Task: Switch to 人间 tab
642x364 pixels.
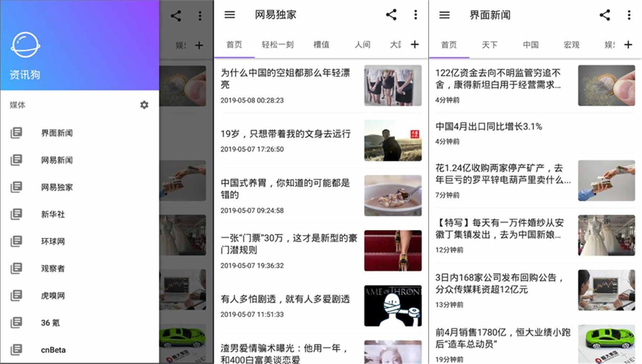Action: point(362,44)
